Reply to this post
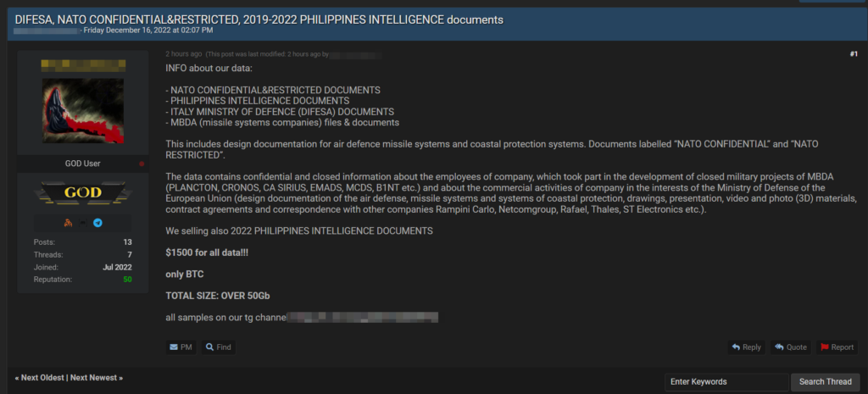Screen dimensions: 868x394 (x=746, y=347)
